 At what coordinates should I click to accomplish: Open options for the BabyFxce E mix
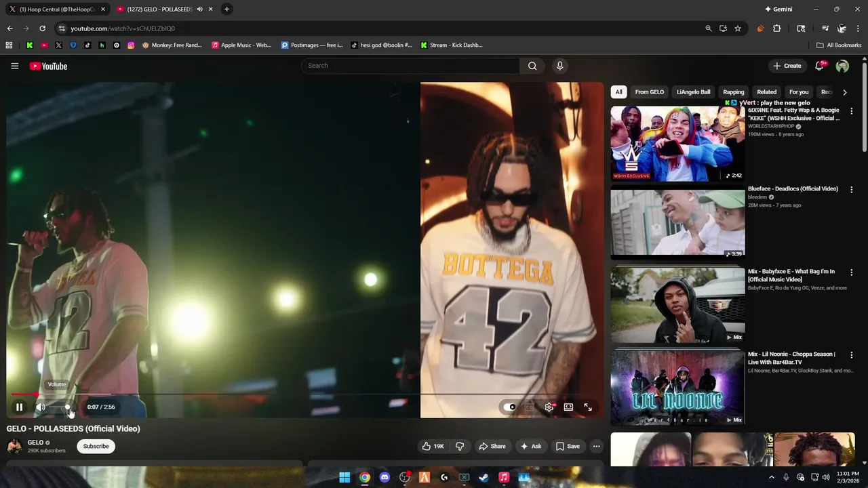coord(852,272)
